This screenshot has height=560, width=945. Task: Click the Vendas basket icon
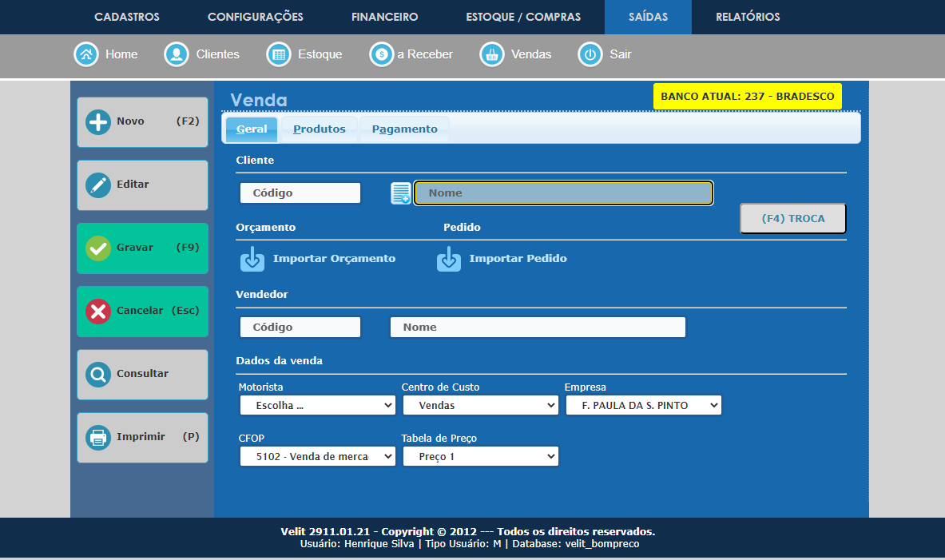pyautogui.click(x=491, y=54)
